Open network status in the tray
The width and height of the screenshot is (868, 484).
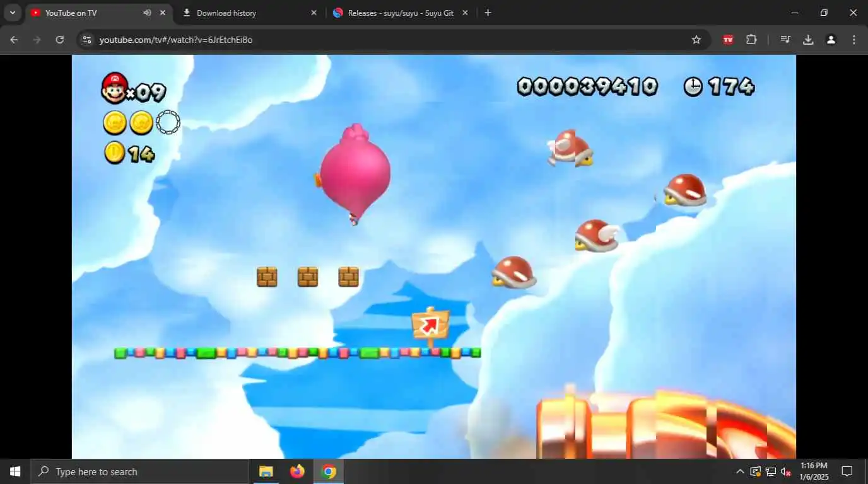[x=771, y=471]
